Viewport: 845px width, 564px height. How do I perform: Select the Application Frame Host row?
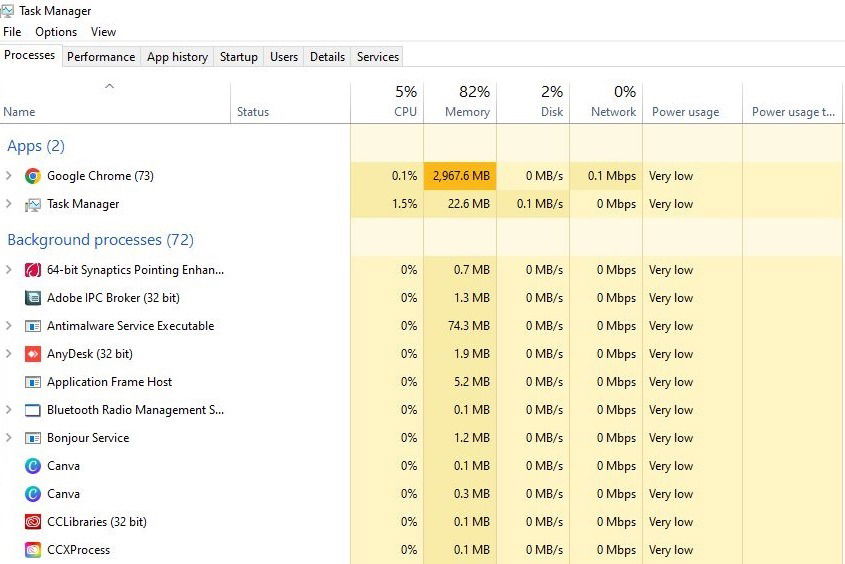[422, 382]
